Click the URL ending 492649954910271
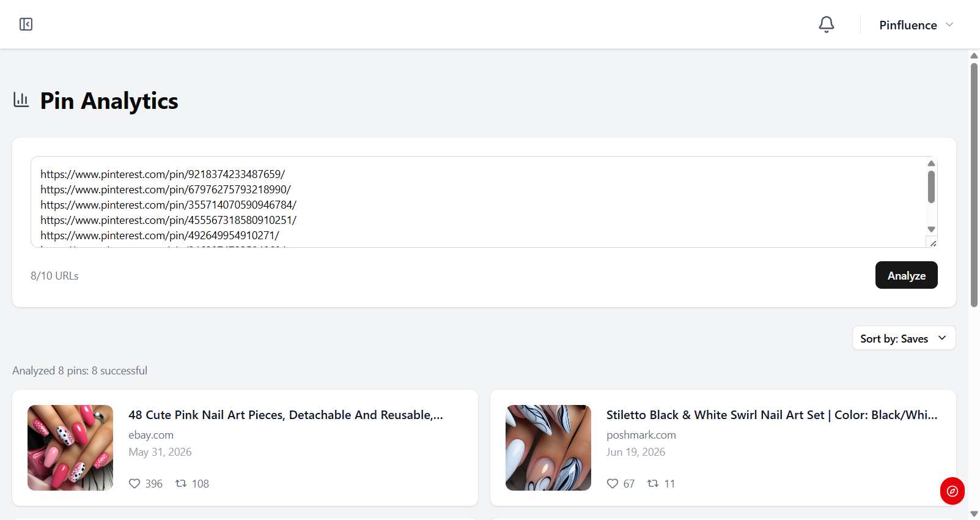 (x=160, y=236)
